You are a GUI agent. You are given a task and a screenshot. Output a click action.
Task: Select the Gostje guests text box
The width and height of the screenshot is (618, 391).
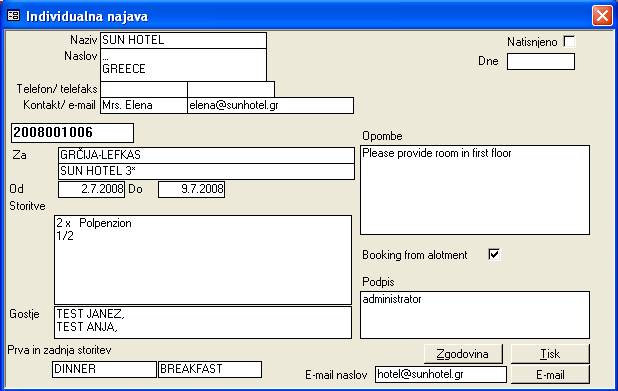203,322
